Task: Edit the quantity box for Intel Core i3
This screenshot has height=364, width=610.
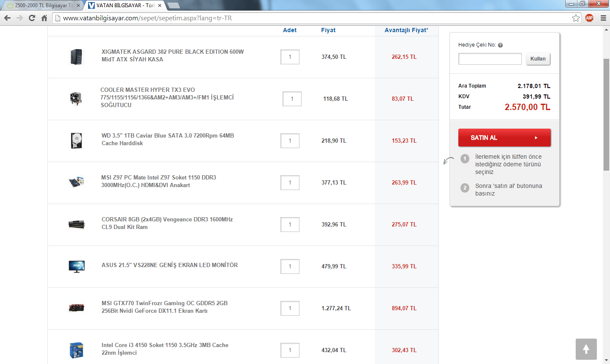Action: (x=290, y=350)
